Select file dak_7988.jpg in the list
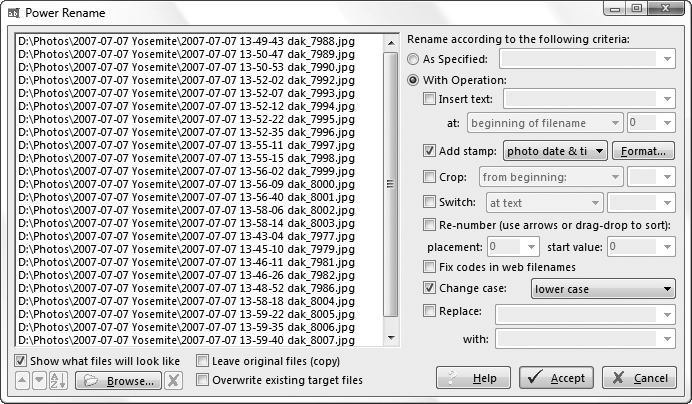Image resolution: width=692 pixels, height=404 pixels. coord(187,41)
